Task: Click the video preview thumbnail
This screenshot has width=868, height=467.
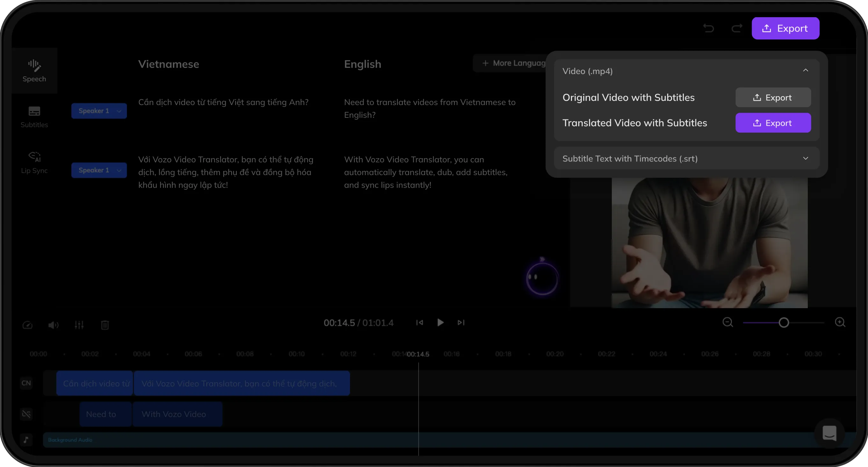Action: point(710,243)
